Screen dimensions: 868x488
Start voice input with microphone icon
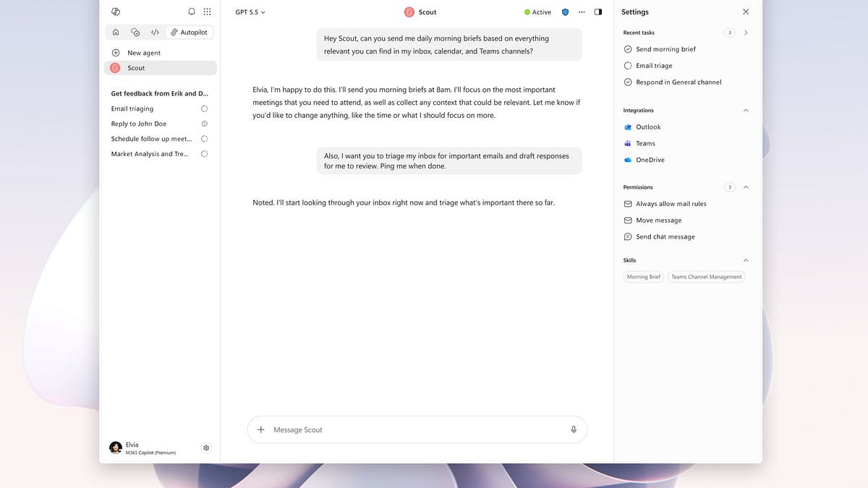[x=574, y=429]
